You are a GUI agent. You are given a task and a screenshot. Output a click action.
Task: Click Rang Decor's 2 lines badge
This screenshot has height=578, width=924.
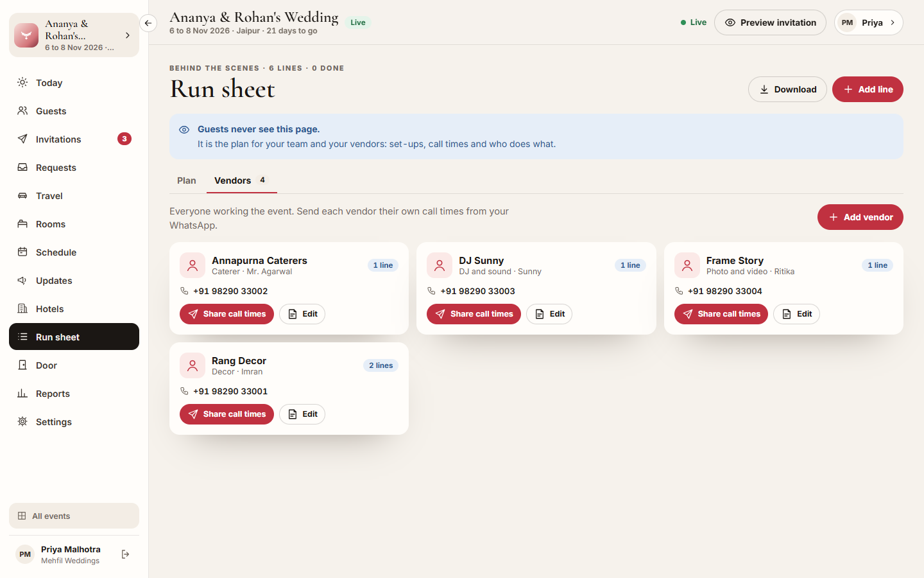tap(381, 365)
